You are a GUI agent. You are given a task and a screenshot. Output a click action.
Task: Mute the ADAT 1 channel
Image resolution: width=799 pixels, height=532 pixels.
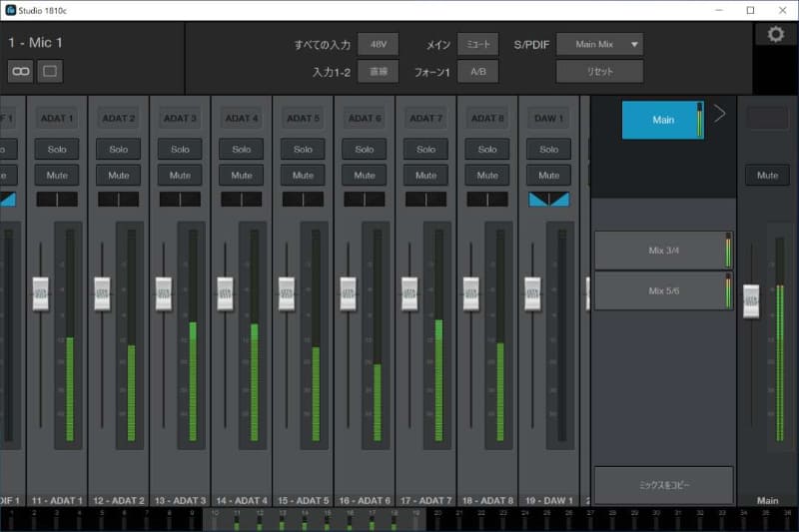point(57,175)
